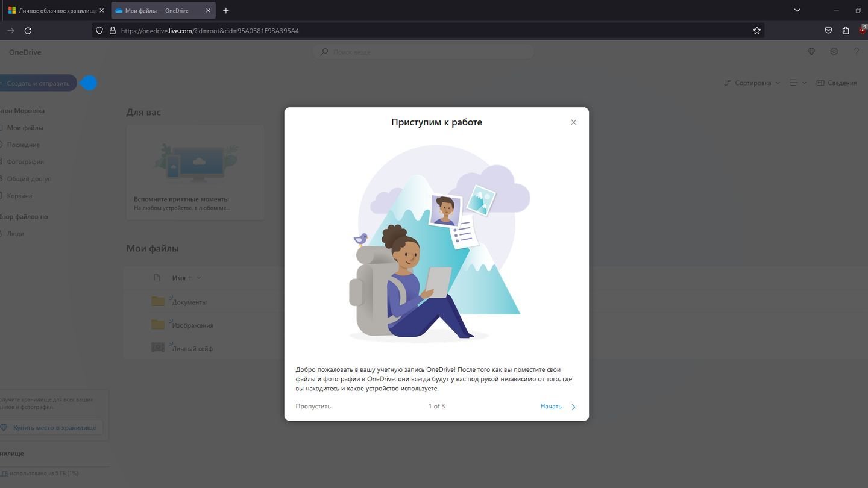The image size is (868, 488).
Task: Open the Pocket save icon in the toolbar
Action: coord(828,31)
